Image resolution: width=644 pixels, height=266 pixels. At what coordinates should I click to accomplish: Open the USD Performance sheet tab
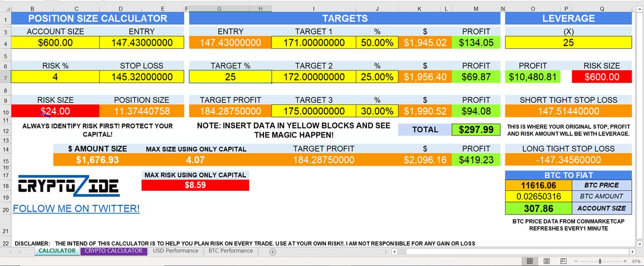tap(175, 251)
